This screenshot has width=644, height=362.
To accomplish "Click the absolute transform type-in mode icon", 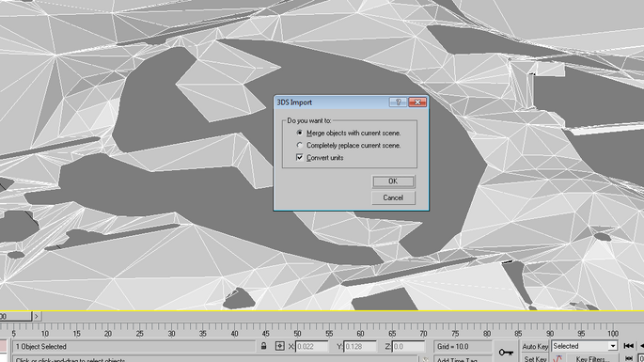I will [x=280, y=346].
